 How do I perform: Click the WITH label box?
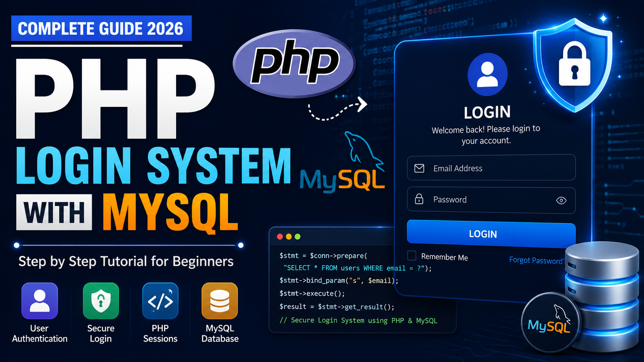click(x=54, y=212)
